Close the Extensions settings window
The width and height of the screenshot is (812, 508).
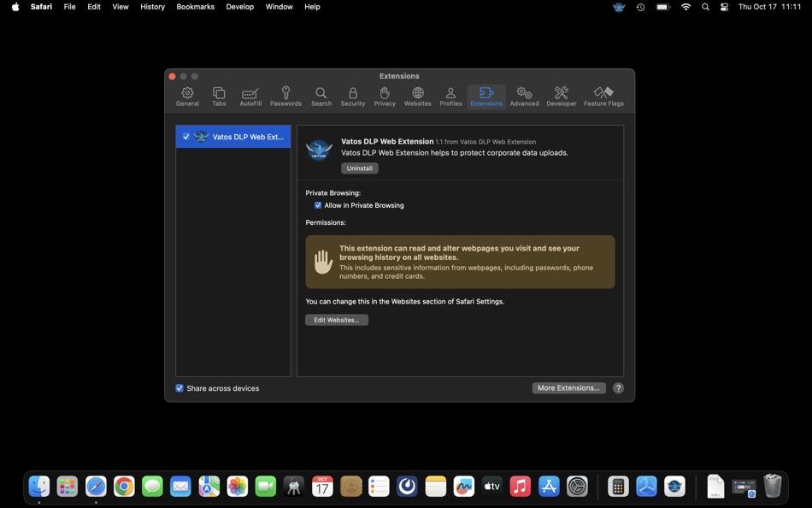tap(172, 76)
